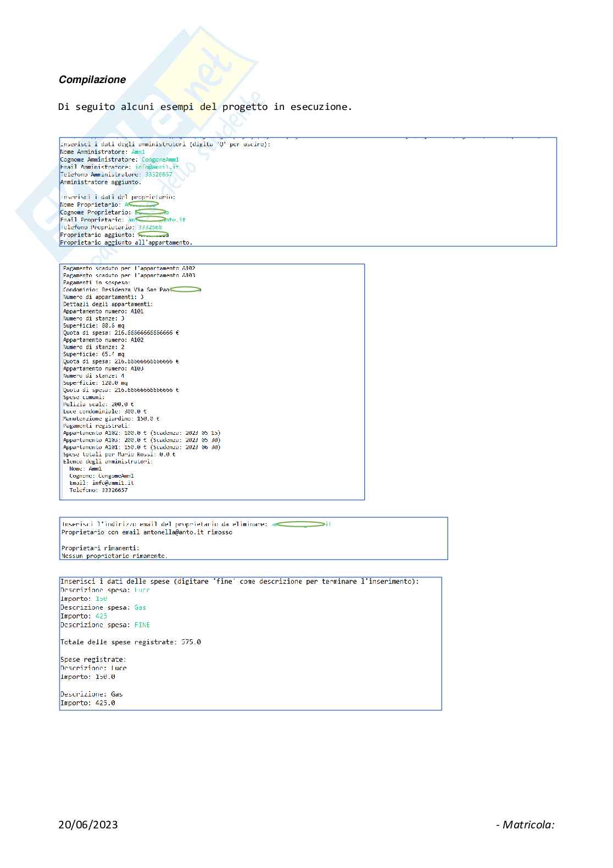Click the green 'FINE' input text
613x868 pixels.
click(x=142, y=625)
